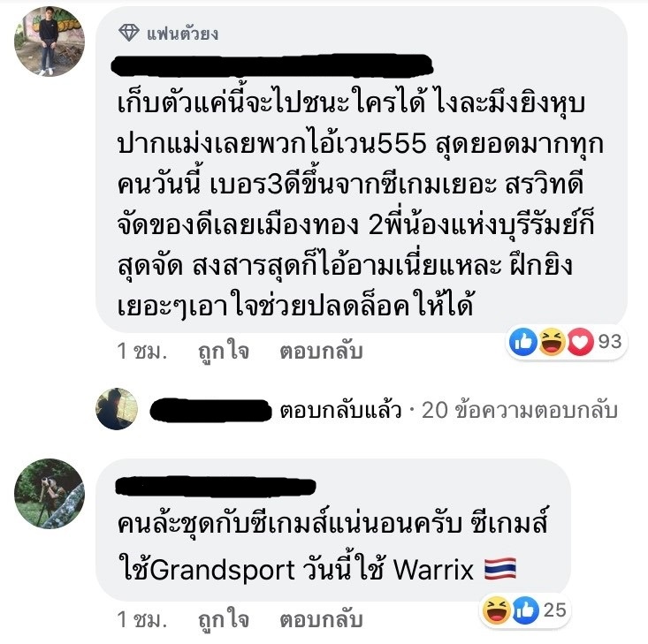Click the thumbs-up reaction on second comment
This screenshot has height=644, width=648.
coord(525,610)
